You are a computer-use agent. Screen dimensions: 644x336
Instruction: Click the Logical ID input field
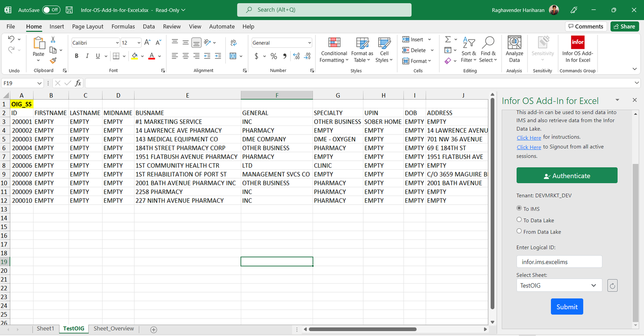pos(559,262)
